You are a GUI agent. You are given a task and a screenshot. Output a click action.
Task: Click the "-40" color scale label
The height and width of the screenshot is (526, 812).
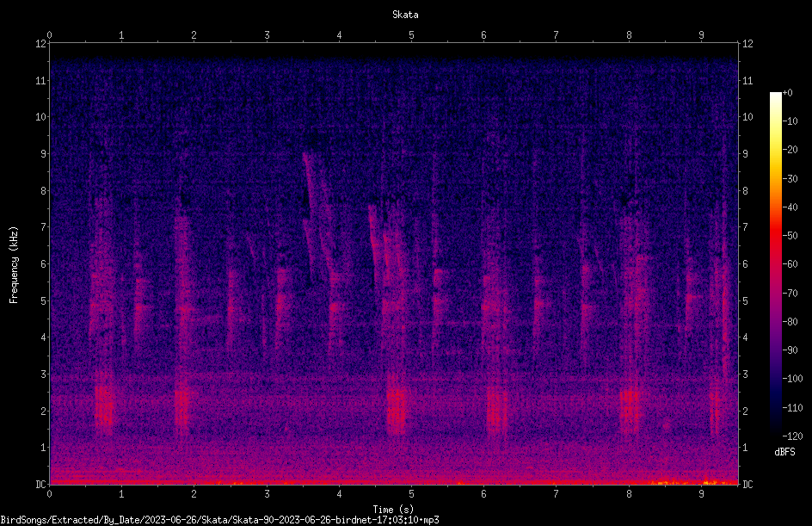click(x=790, y=207)
